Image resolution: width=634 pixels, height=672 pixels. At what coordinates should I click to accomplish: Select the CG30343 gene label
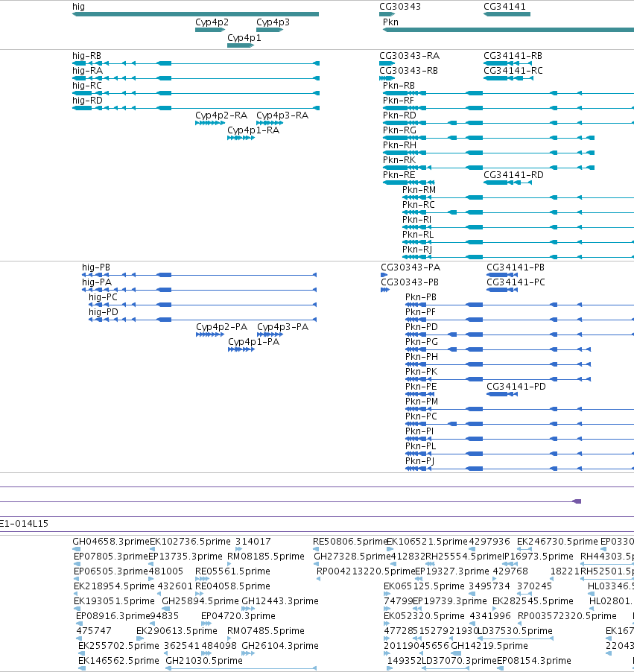tap(400, 7)
